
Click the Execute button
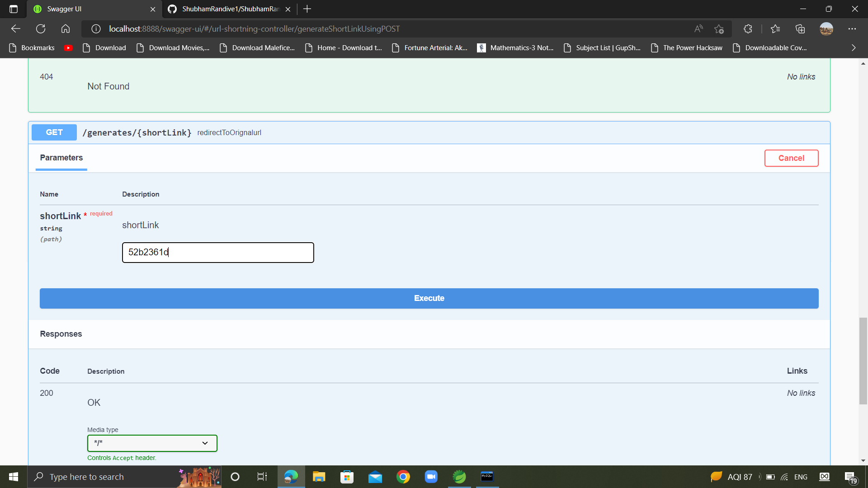coord(429,298)
